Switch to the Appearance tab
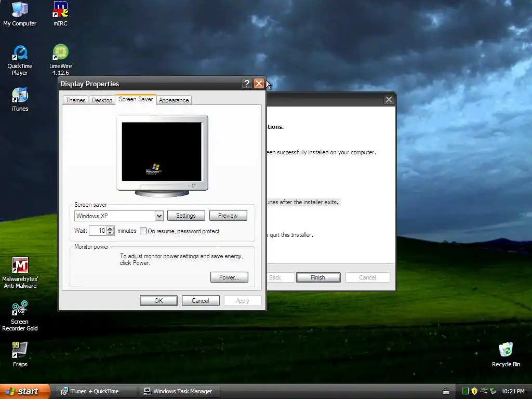Viewport: 532px width, 399px height. 174,100
